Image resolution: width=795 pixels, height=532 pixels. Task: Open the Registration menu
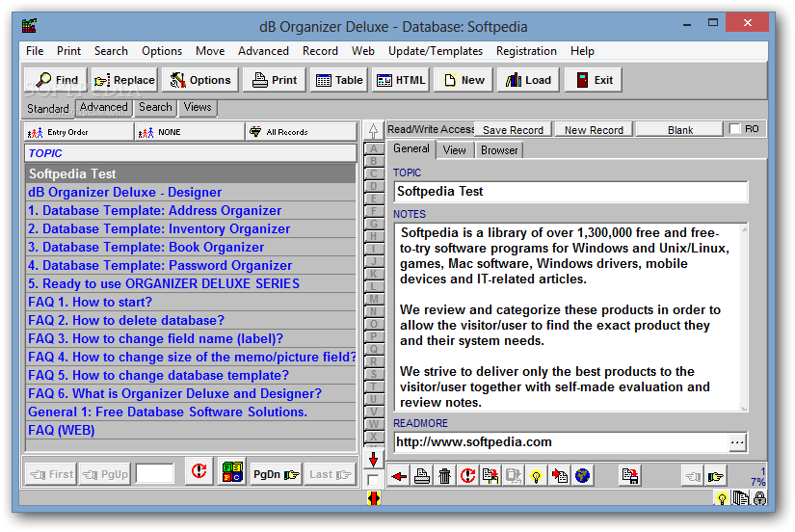(x=526, y=51)
